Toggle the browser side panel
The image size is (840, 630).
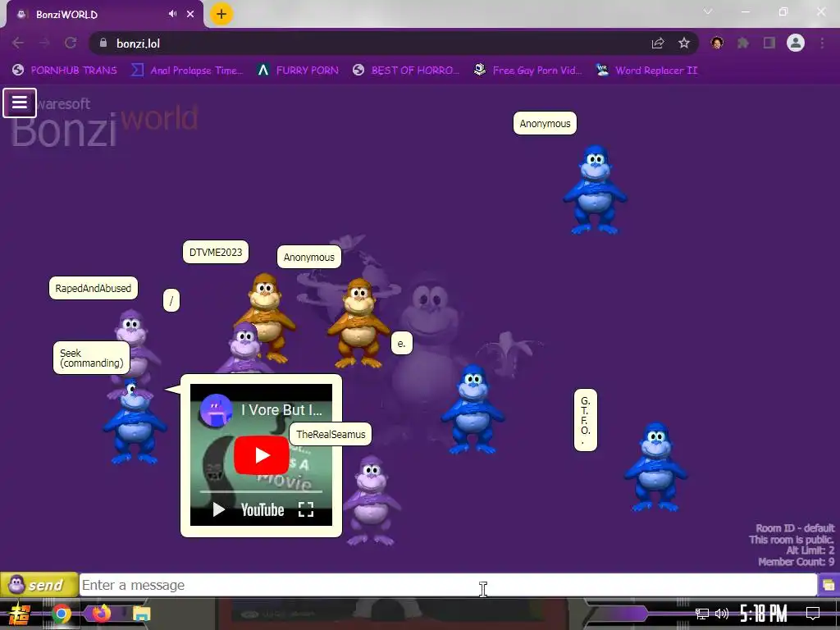click(769, 43)
